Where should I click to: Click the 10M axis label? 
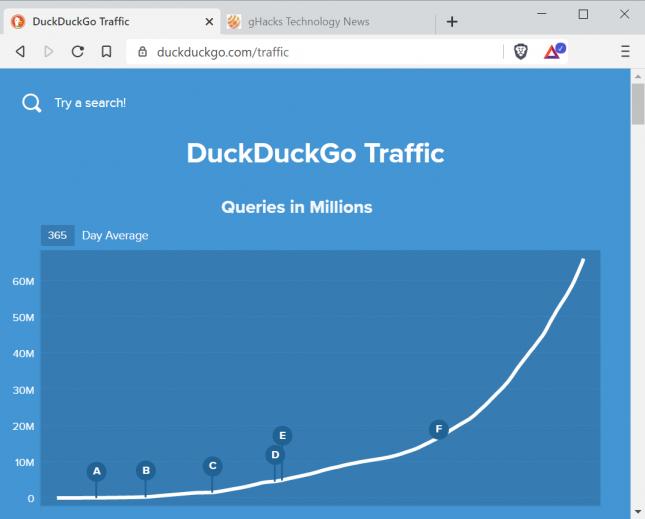24,463
